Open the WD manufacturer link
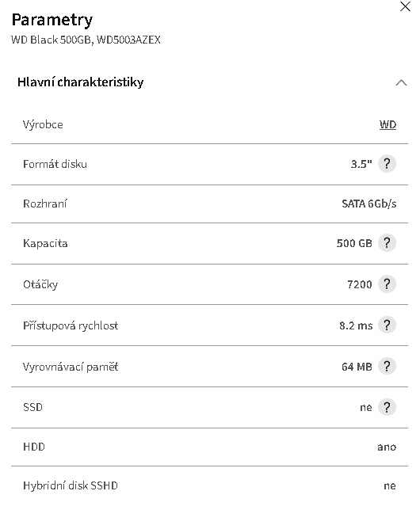 [x=388, y=124]
